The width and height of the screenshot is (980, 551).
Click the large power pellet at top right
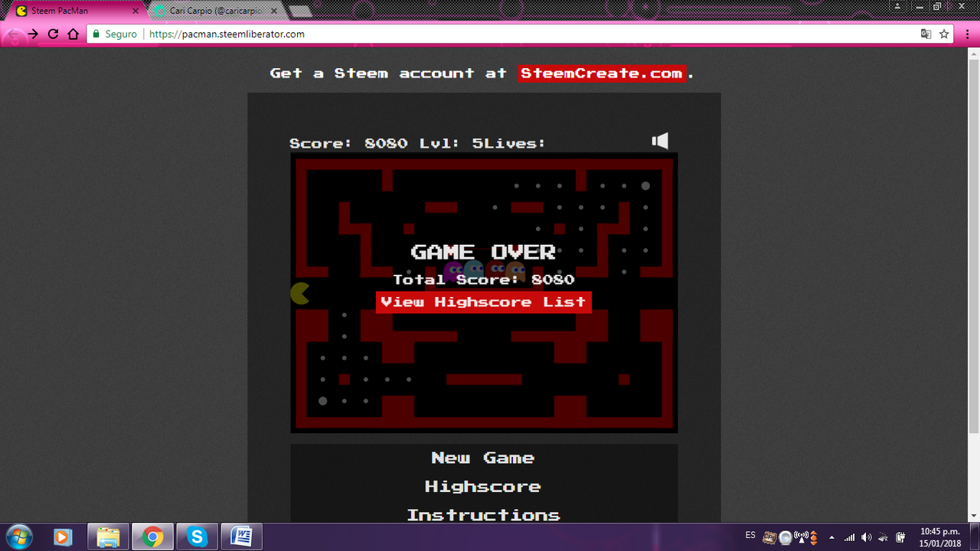(x=645, y=186)
